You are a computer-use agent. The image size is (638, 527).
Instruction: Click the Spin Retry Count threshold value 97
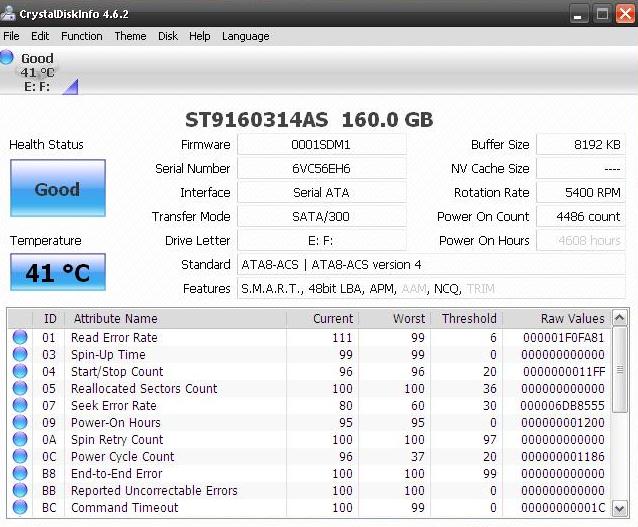pos(489,440)
